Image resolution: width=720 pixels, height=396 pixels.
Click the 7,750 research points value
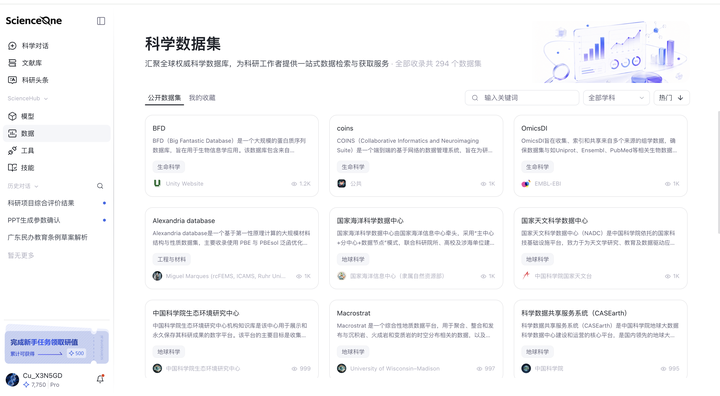point(38,385)
